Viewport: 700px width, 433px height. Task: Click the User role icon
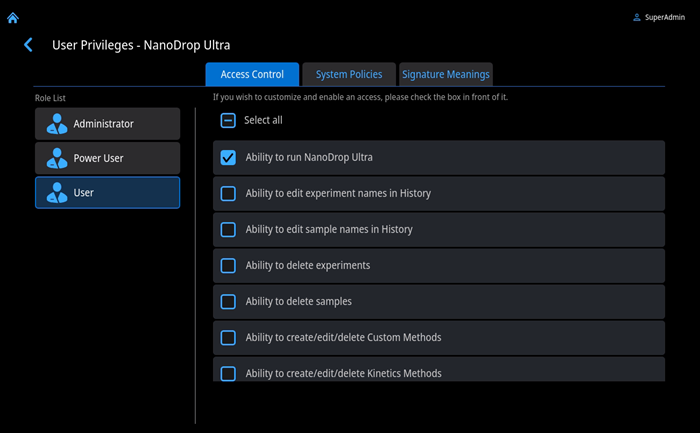57,192
